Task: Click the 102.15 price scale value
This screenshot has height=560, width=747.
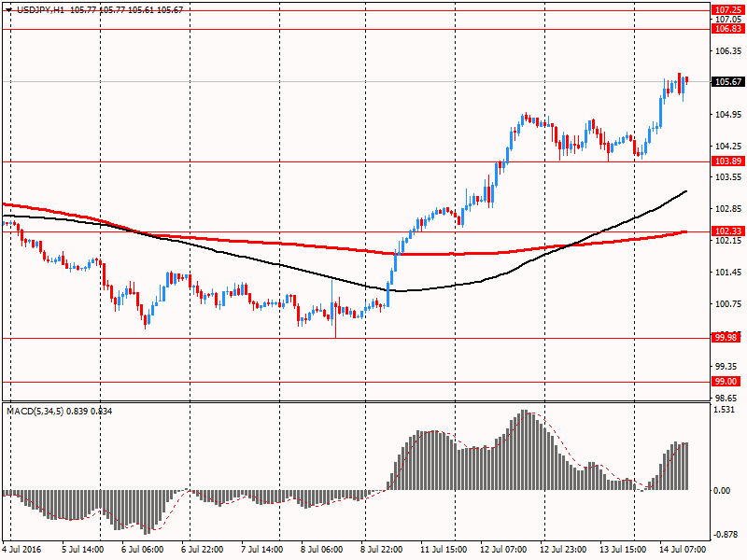Action: (728, 241)
